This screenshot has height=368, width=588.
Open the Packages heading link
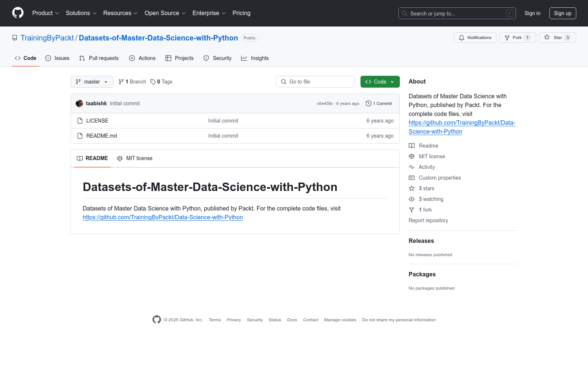[x=422, y=274]
